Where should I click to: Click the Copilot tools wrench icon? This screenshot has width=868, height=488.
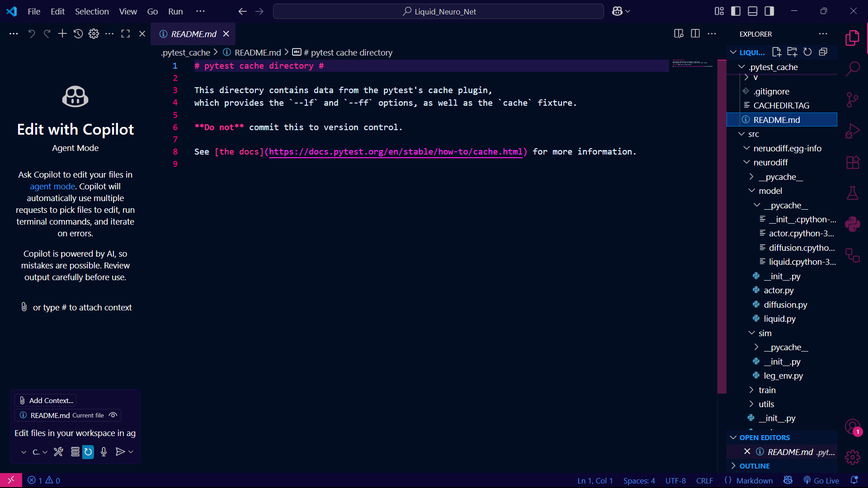pos(58,452)
